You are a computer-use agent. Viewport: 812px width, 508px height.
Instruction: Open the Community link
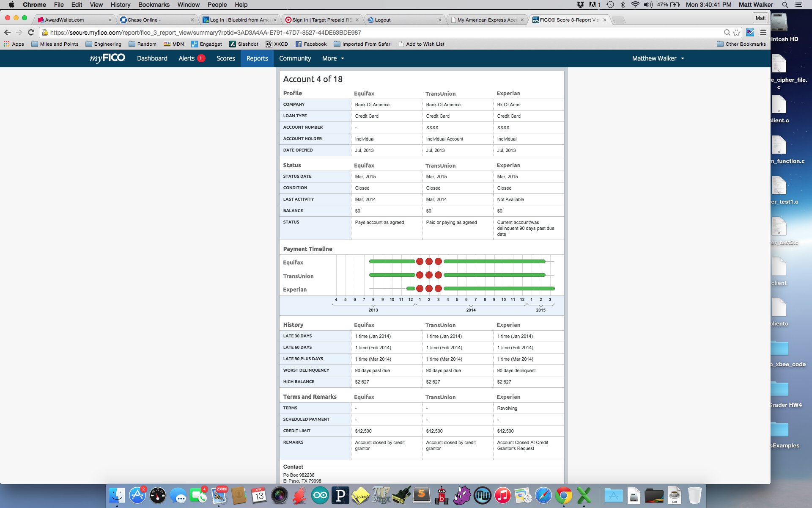point(295,58)
